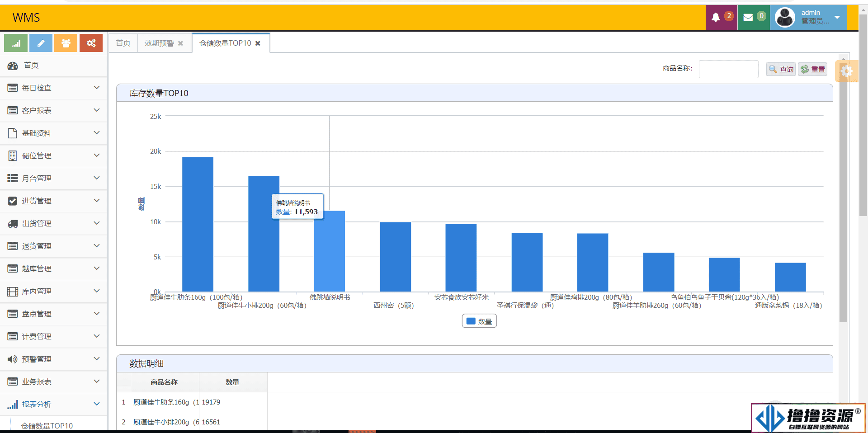Click the 计费管理 list icon
Viewport: 868px width, 433px height.
pos(13,337)
